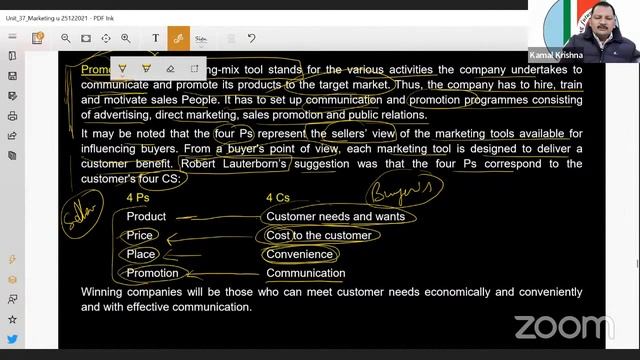
Task: Print the document
Action: point(12,116)
